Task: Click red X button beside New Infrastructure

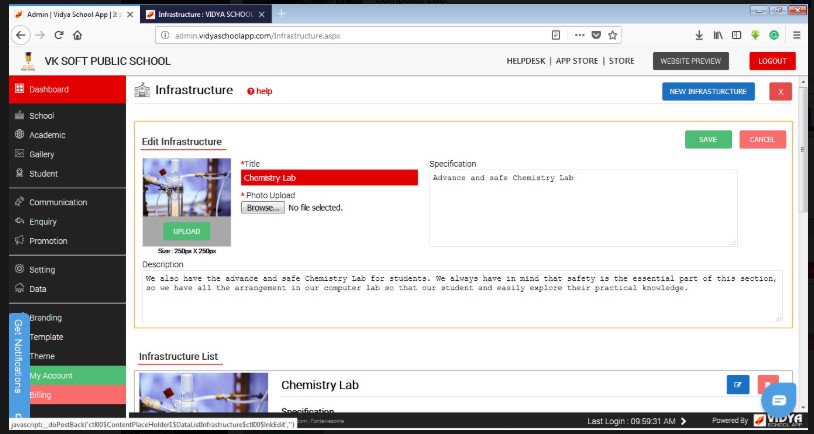Action: (780, 91)
